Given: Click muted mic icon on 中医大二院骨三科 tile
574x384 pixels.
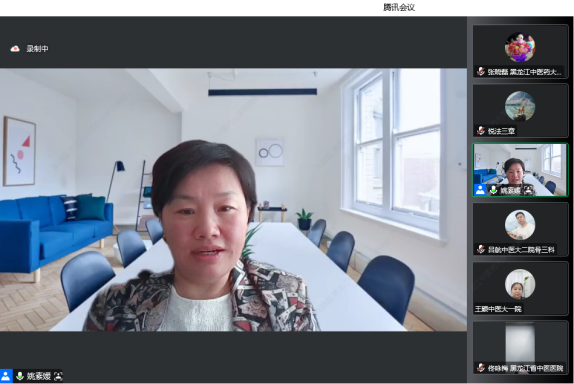Looking at the screenshot, I should pyautogui.click(x=481, y=250).
